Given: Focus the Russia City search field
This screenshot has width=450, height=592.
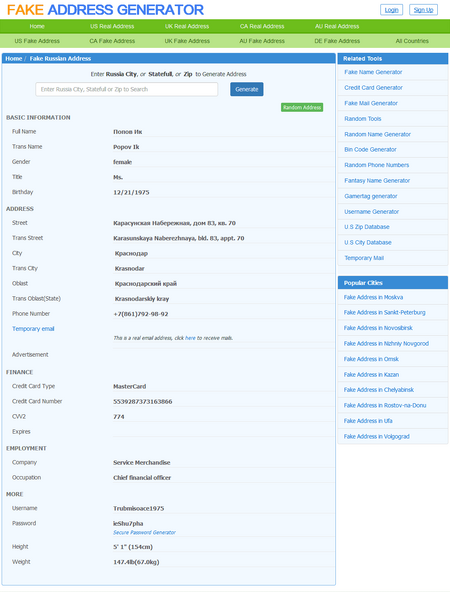Looking at the screenshot, I should [126, 89].
